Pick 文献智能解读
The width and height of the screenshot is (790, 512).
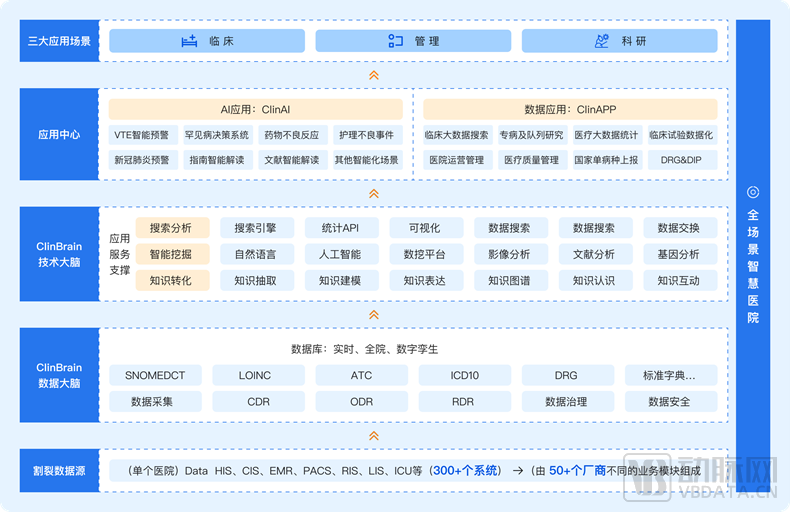pos(293,160)
